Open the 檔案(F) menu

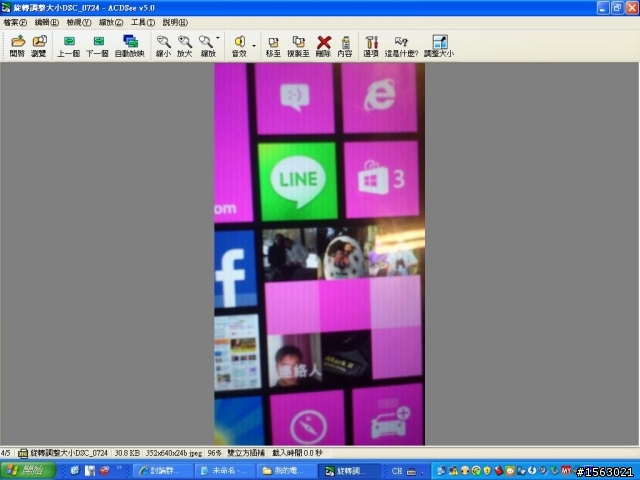click(15, 22)
